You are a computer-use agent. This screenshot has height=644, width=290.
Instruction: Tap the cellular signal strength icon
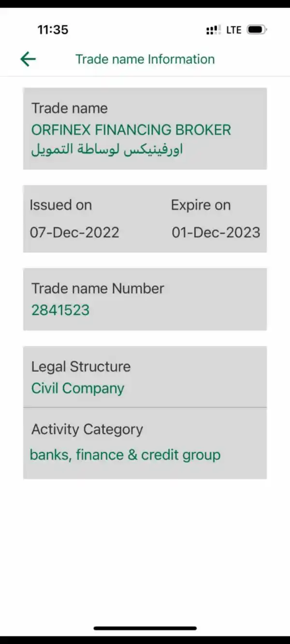pyautogui.click(x=213, y=30)
